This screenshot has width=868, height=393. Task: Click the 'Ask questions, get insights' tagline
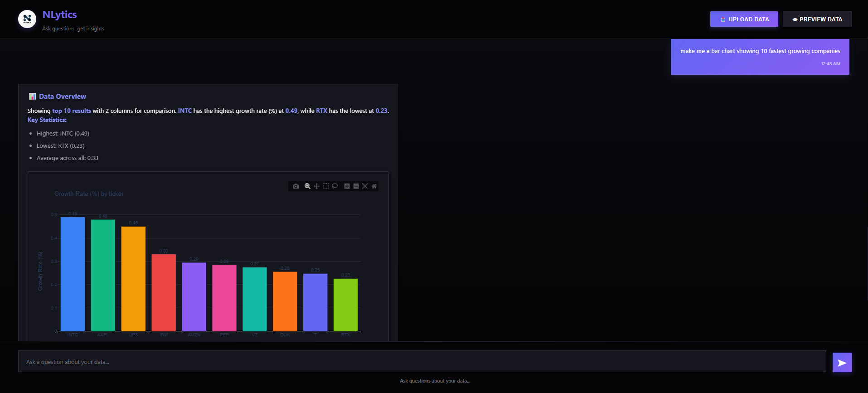[73, 29]
